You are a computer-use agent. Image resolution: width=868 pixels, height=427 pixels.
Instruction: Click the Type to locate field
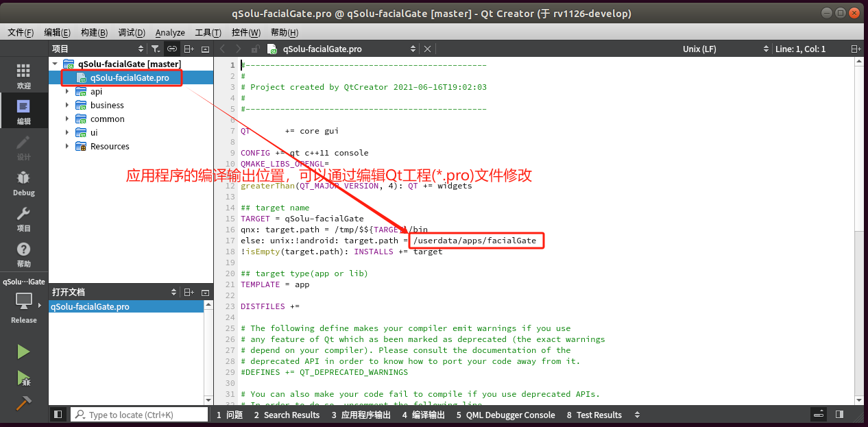[140, 415]
